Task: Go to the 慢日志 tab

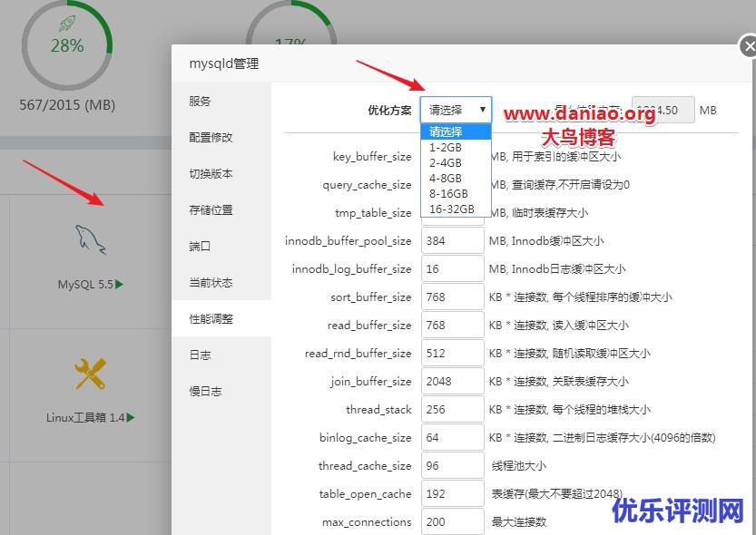Action: [x=205, y=392]
